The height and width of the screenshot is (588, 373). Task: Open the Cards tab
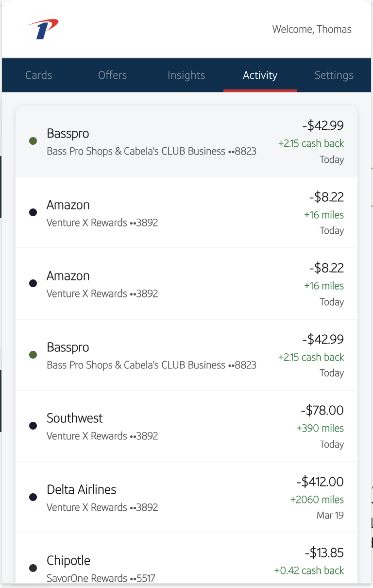[39, 75]
